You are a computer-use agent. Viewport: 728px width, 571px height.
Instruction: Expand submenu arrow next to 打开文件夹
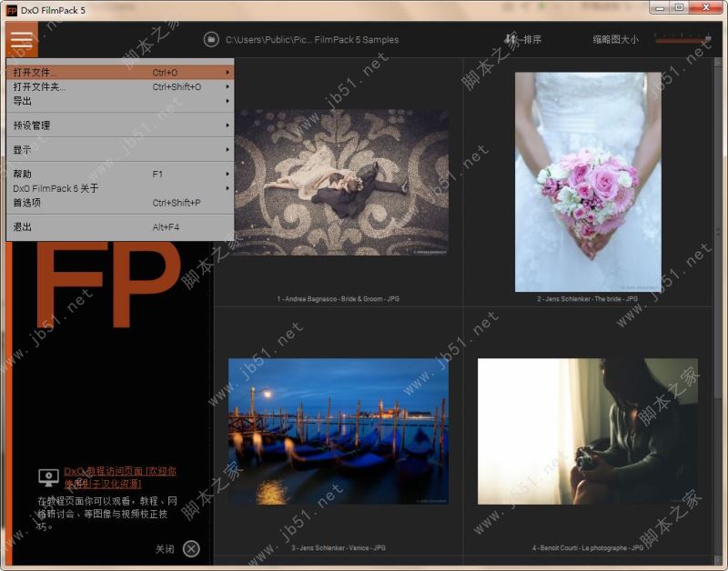point(227,86)
